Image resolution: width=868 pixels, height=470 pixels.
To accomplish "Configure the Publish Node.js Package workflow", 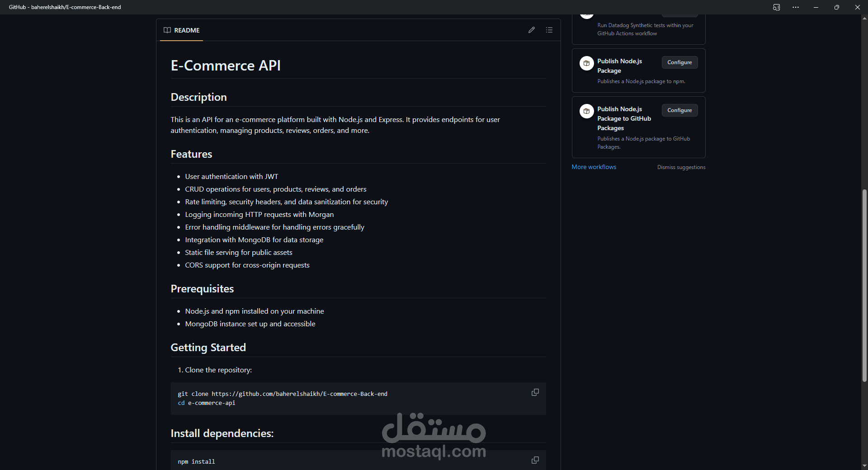I will (x=679, y=62).
